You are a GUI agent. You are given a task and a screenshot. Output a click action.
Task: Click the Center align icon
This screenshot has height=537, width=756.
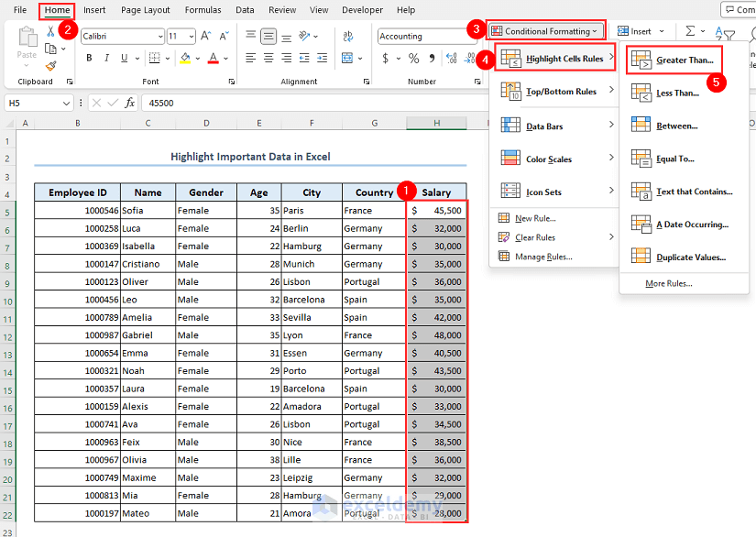268,58
